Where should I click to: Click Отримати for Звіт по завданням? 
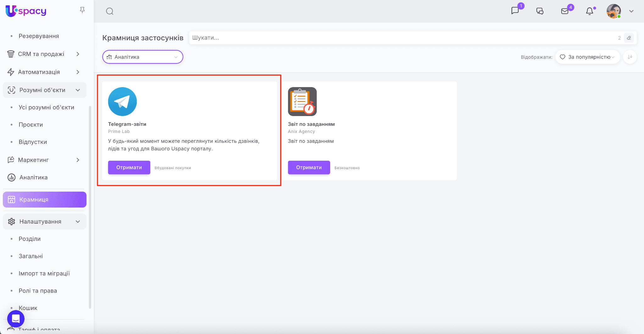pos(309,167)
